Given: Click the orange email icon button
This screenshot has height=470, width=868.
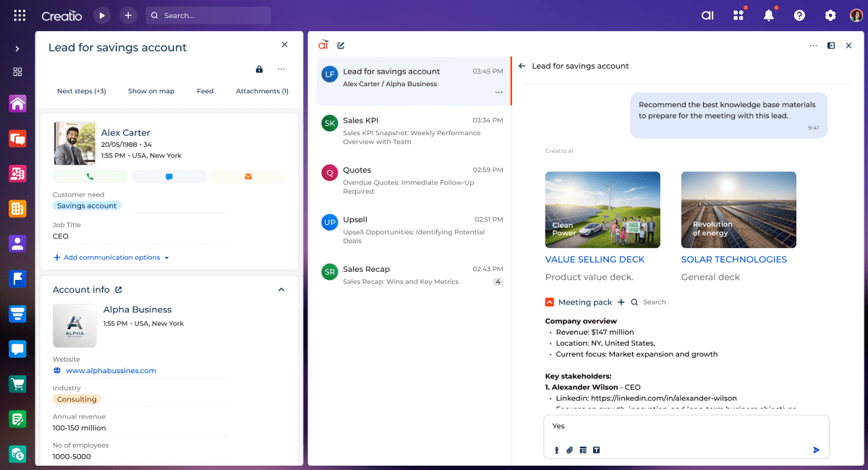Looking at the screenshot, I should tap(248, 176).
